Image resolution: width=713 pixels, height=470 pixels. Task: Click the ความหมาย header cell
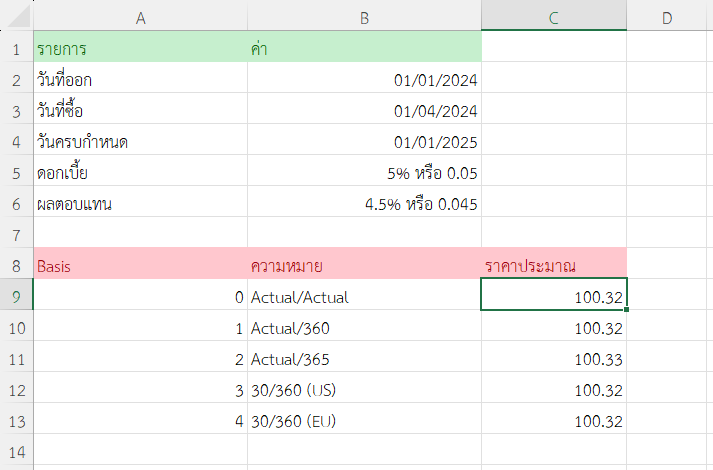point(364,263)
